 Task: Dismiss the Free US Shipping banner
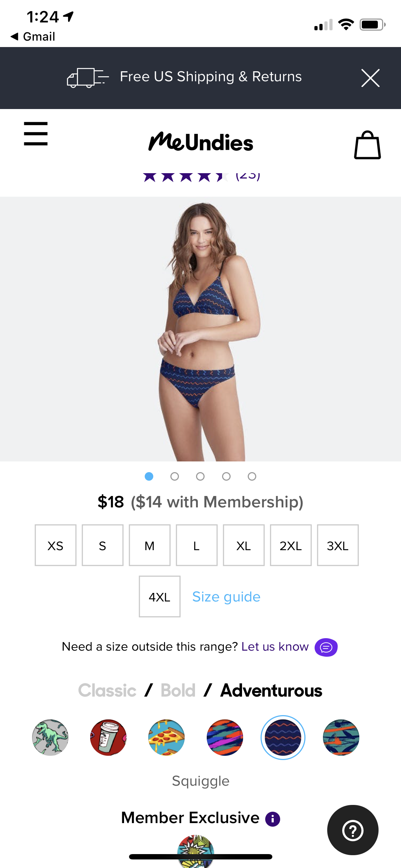(x=370, y=78)
